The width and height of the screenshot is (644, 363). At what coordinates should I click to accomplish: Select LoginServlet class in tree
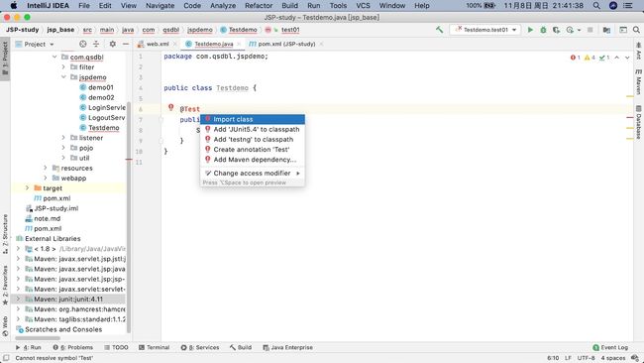click(102, 107)
